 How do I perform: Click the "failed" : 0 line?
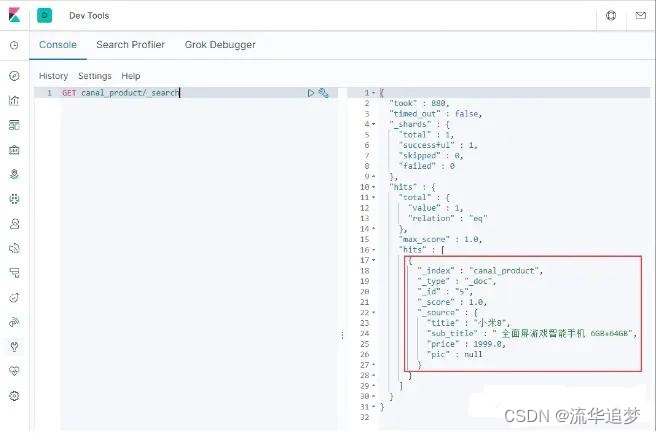coord(427,166)
